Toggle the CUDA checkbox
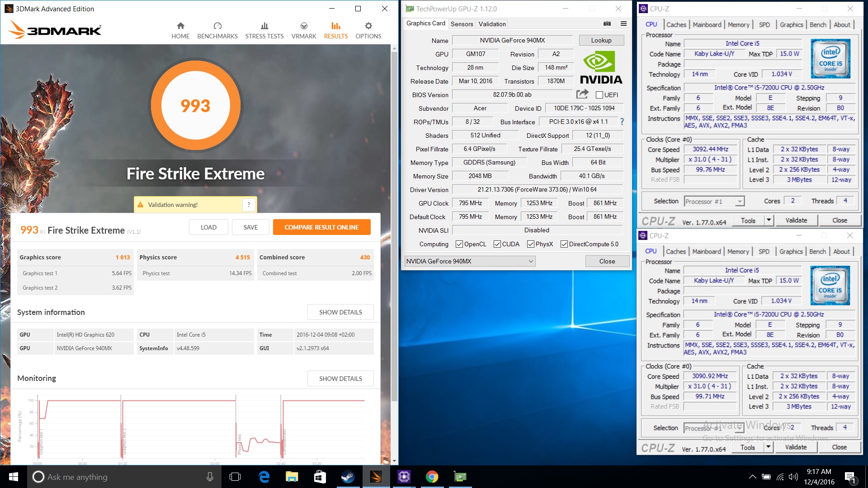 tap(497, 244)
